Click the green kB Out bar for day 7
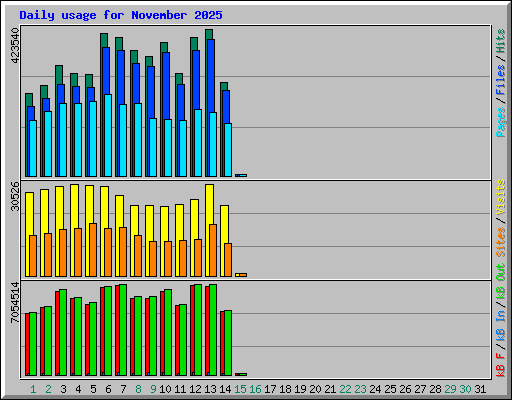Viewport: 512px width, 400px height. (x=123, y=330)
